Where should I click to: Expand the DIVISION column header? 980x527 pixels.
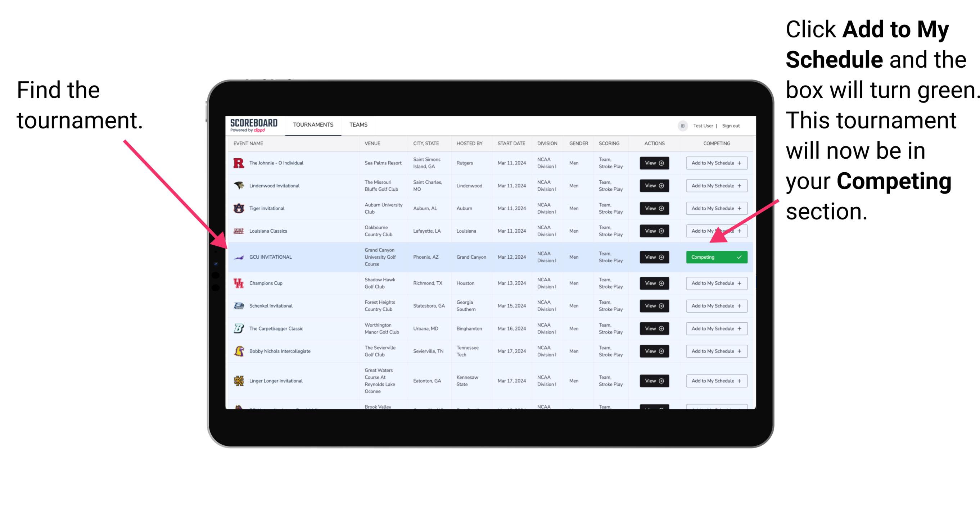pos(547,144)
